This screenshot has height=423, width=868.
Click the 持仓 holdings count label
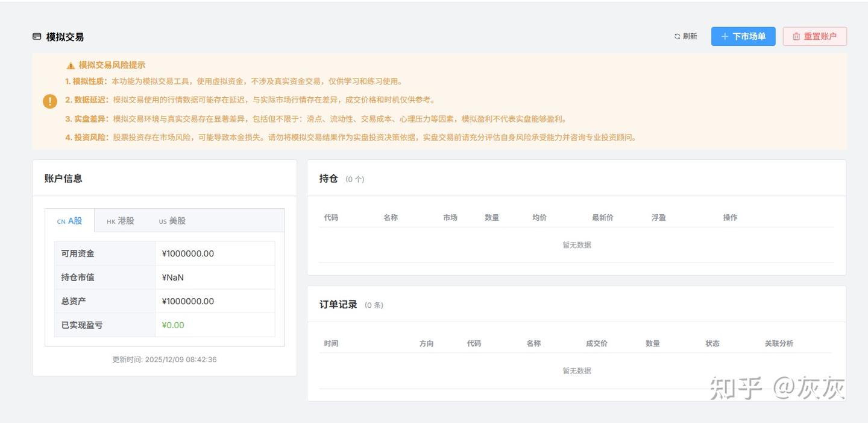point(353,179)
